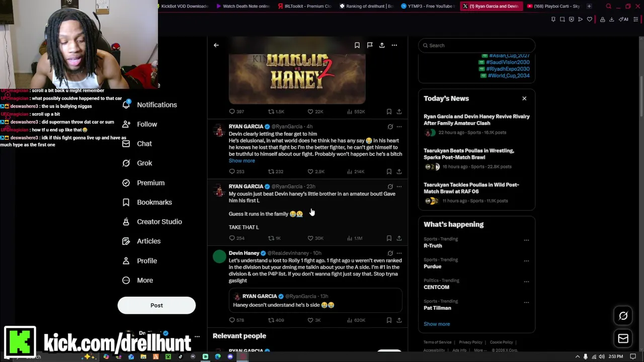
Task: Open more options for Pat Tillman trend
Action: (x=526, y=303)
